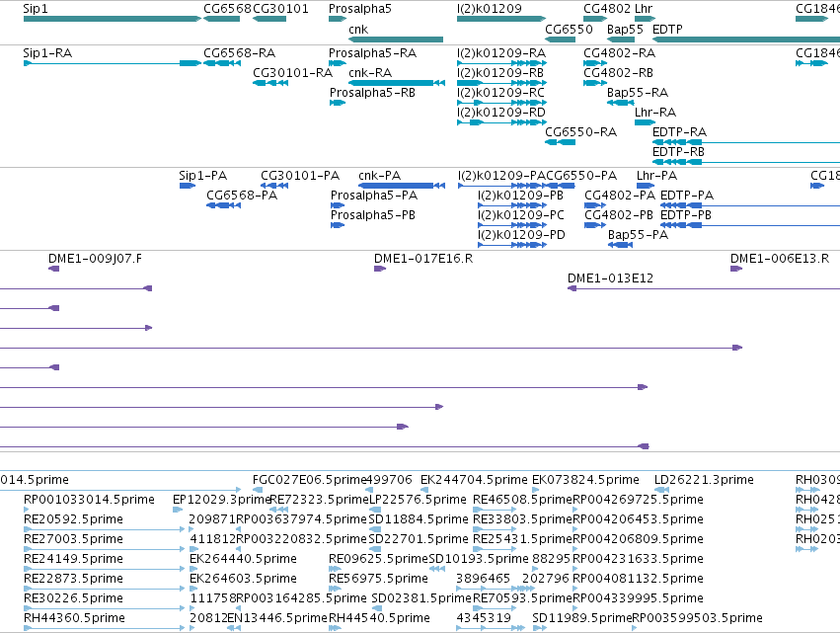
Task: Click the CG4802-PB protein
Action: 595,225
